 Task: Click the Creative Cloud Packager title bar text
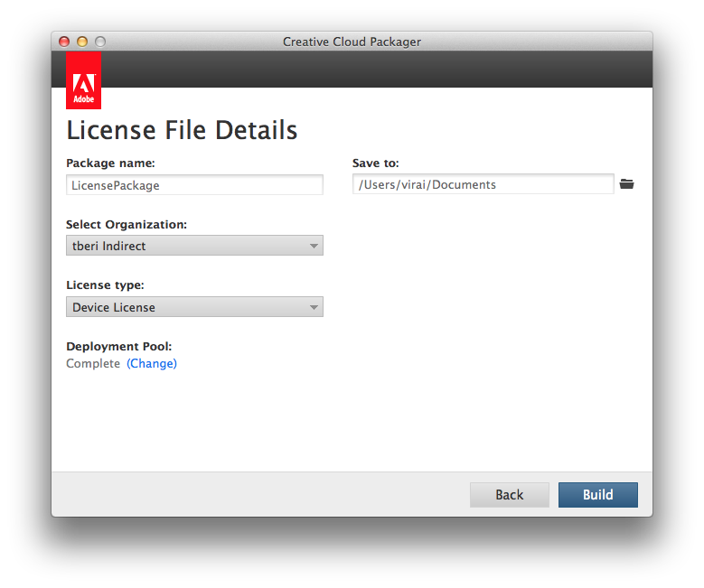[x=352, y=42]
